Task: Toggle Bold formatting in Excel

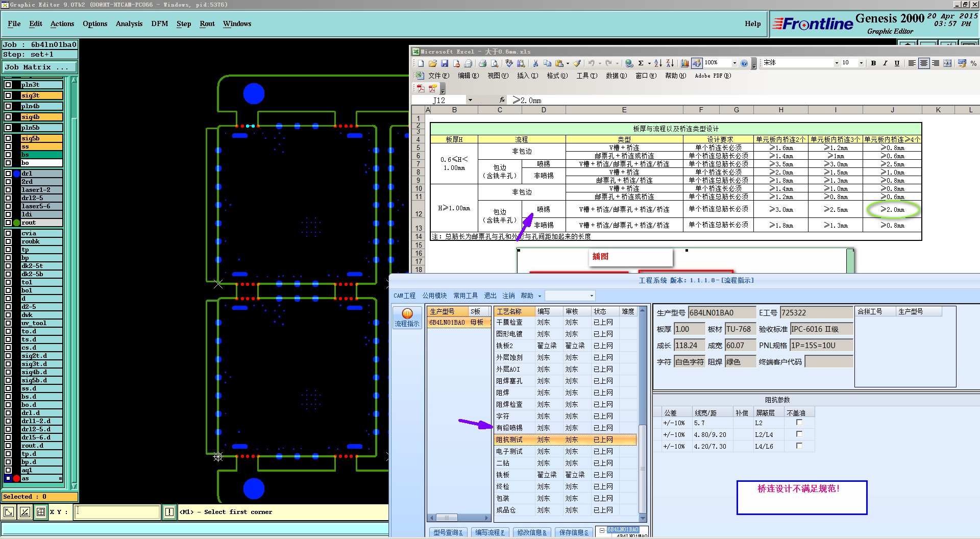Action: pyautogui.click(x=873, y=63)
